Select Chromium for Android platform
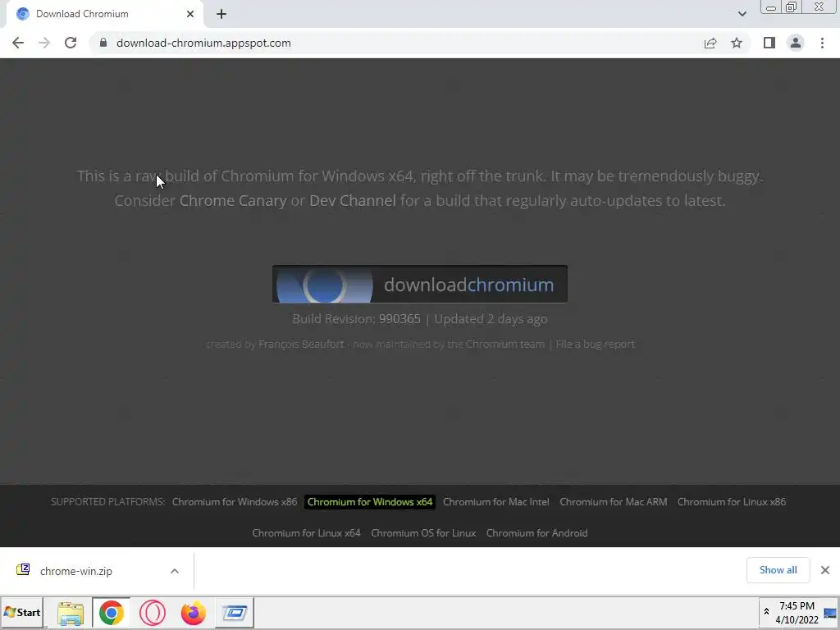Image resolution: width=840 pixels, height=630 pixels. click(536, 533)
